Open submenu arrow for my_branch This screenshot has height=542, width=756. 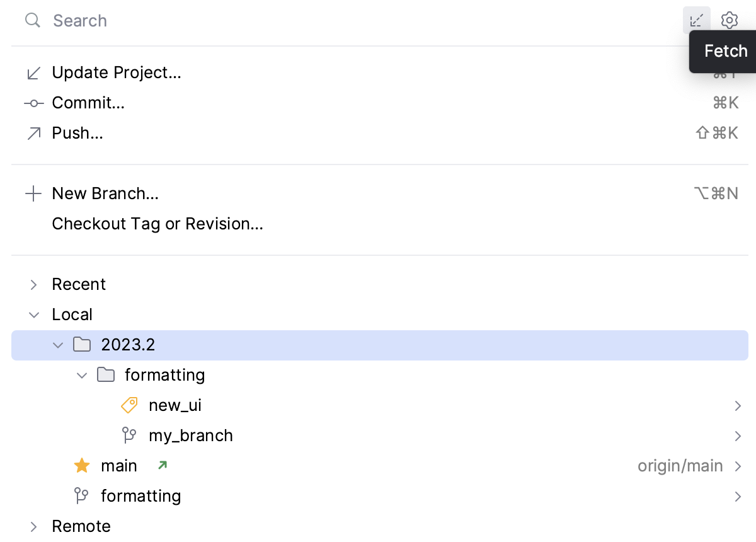point(737,435)
